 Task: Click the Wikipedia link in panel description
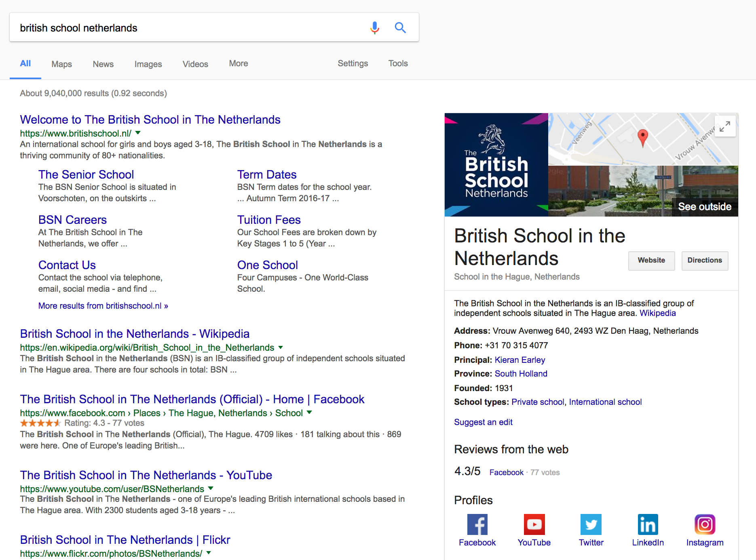point(657,313)
